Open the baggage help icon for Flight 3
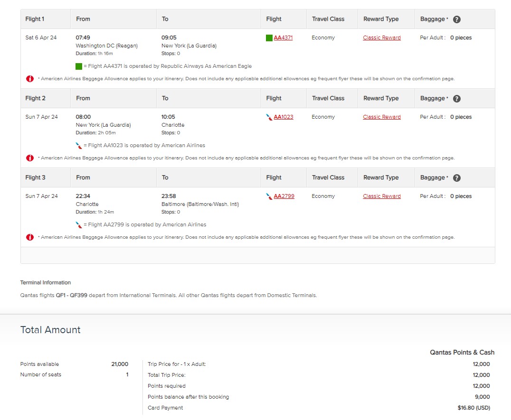This screenshot has width=511, height=420. pyautogui.click(x=456, y=178)
